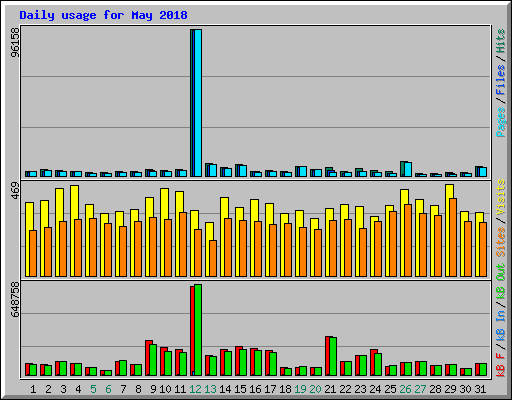
Task: Click the "Visits" legend label
Action: [x=500, y=197]
